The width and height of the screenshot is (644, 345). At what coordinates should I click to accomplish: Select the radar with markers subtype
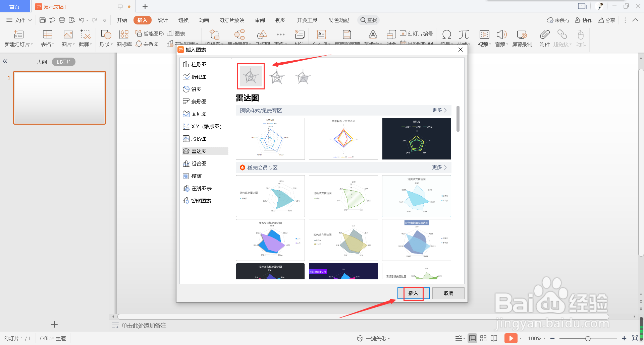point(277,77)
